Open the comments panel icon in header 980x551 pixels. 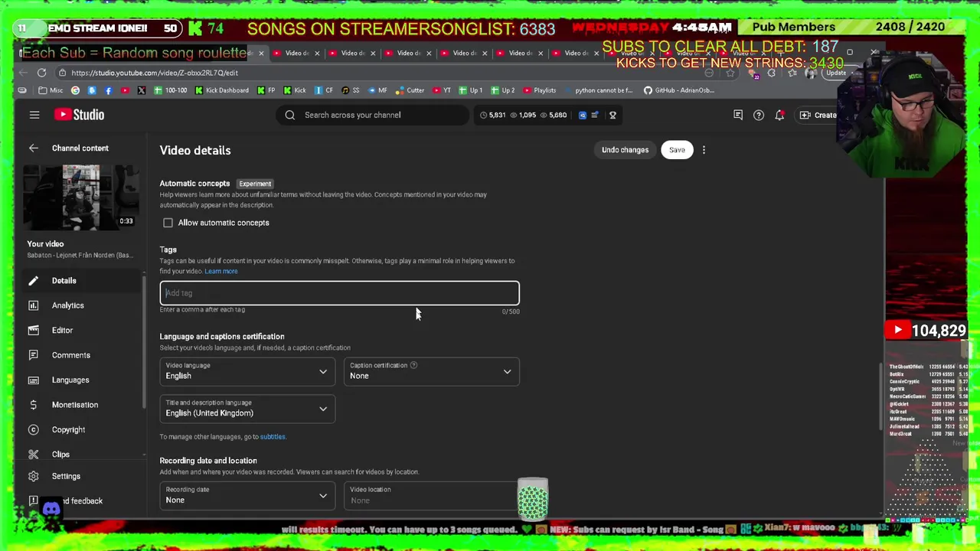click(x=738, y=115)
